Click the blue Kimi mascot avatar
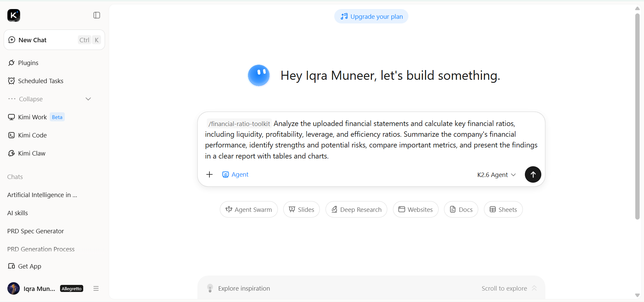644x302 pixels. click(259, 75)
